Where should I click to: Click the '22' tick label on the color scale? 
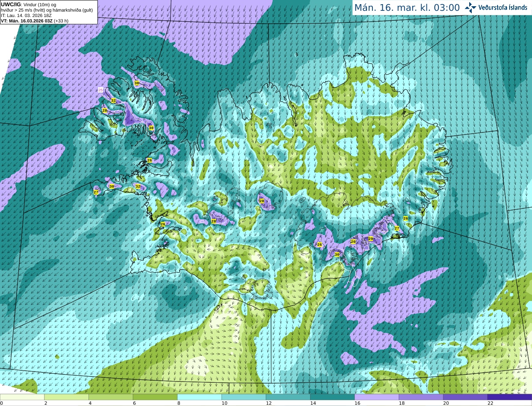coord(490,403)
